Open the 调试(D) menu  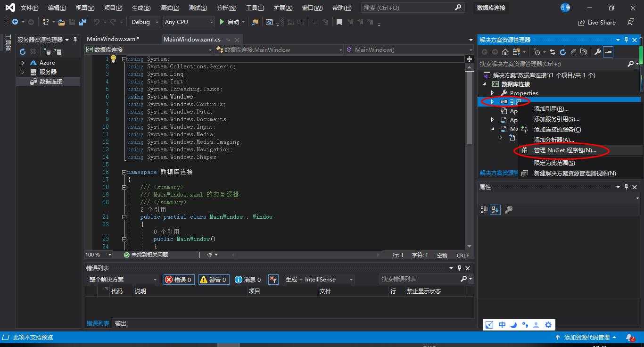[x=170, y=8]
